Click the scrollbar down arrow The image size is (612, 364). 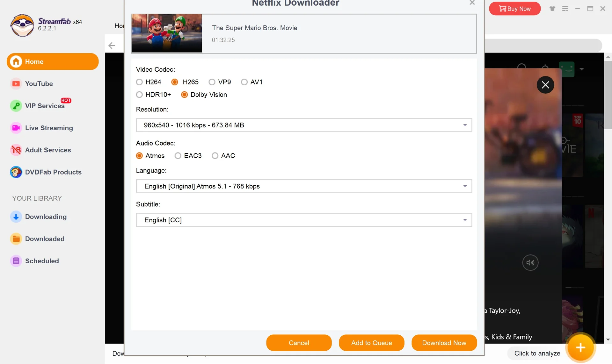pos(608,340)
